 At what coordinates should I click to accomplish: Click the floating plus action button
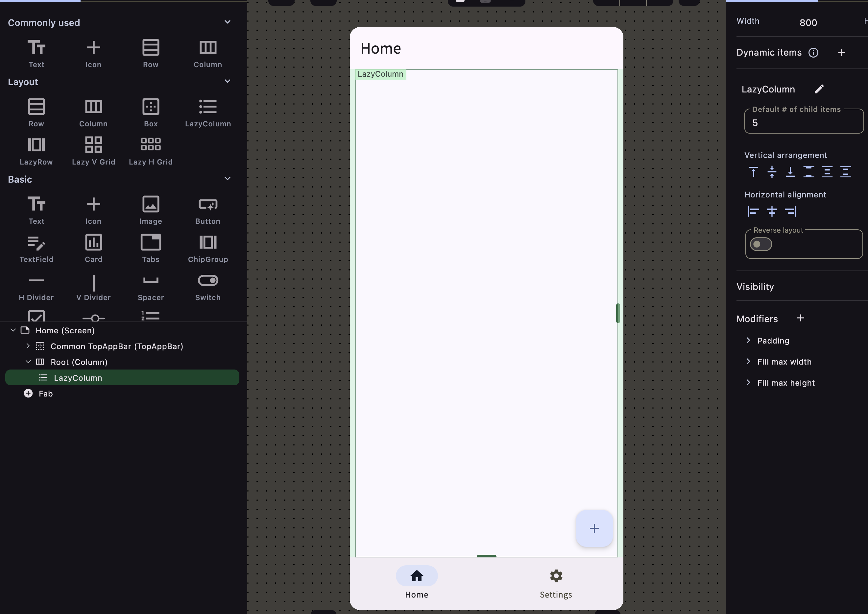click(x=594, y=528)
